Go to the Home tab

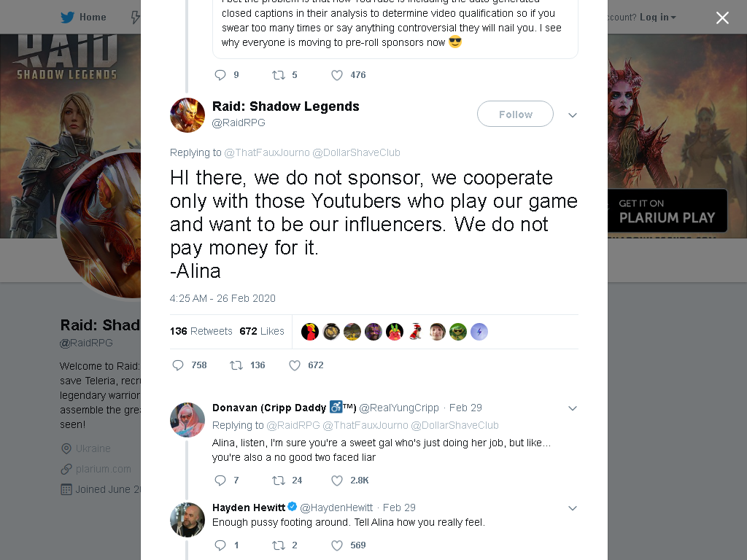pyautogui.click(x=83, y=17)
